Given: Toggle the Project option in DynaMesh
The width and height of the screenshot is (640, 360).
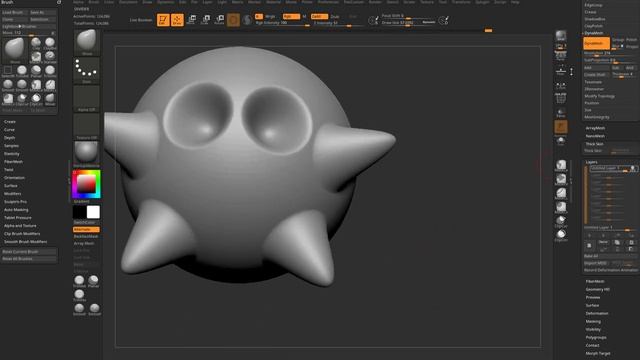Looking at the screenshot, I should pos(631,47).
